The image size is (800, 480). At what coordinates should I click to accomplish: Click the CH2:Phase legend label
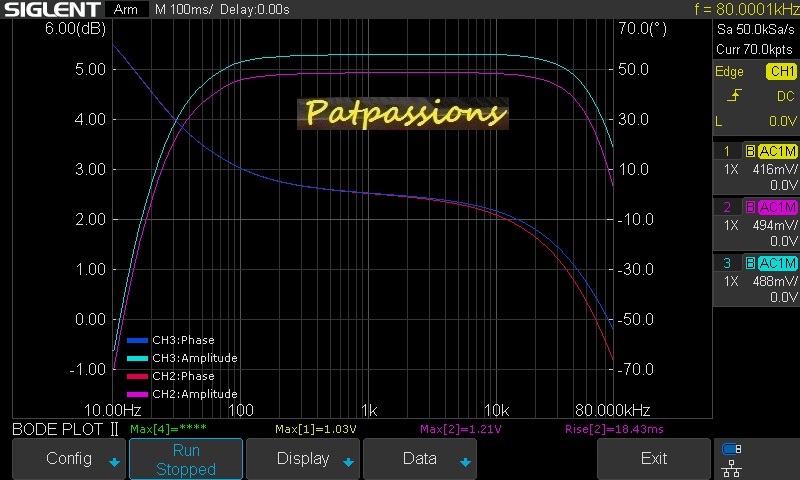pyautogui.click(x=183, y=376)
